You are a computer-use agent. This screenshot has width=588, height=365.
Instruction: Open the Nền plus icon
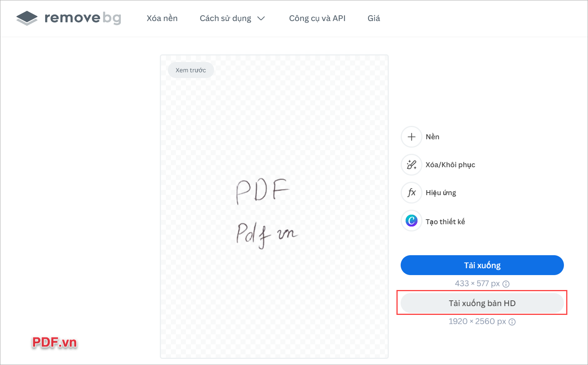[x=411, y=137]
